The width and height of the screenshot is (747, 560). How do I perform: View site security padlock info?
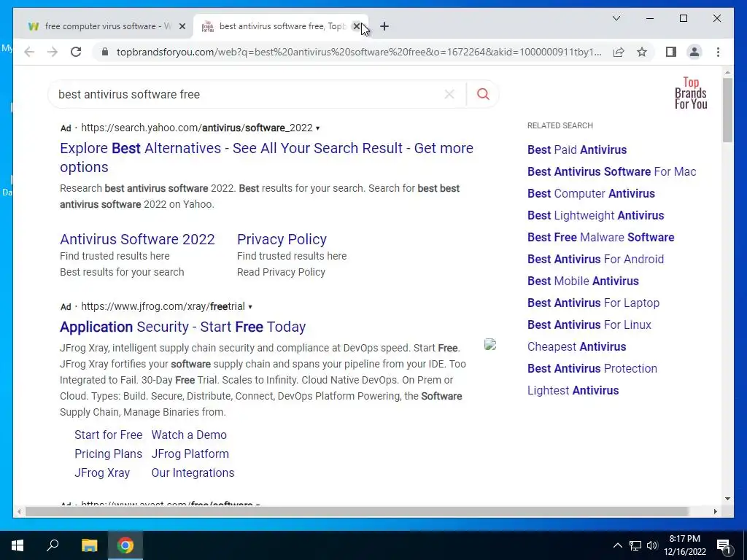pos(105,52)
